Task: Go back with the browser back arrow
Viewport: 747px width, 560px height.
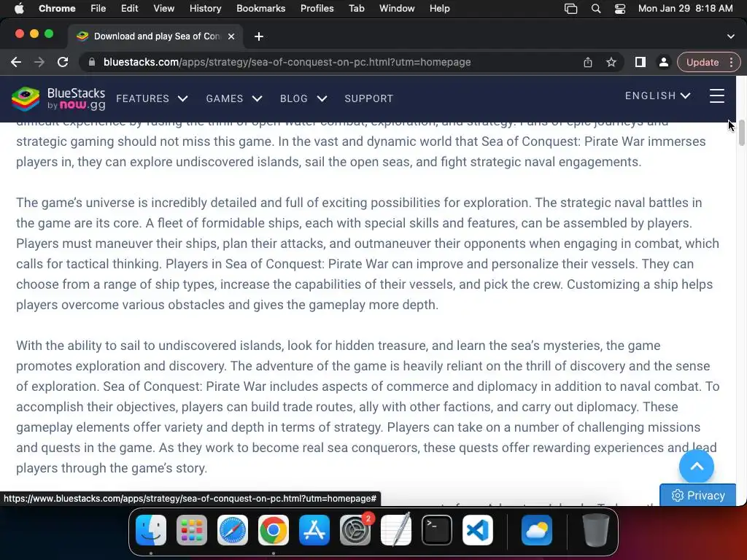Action: point(16,62)
